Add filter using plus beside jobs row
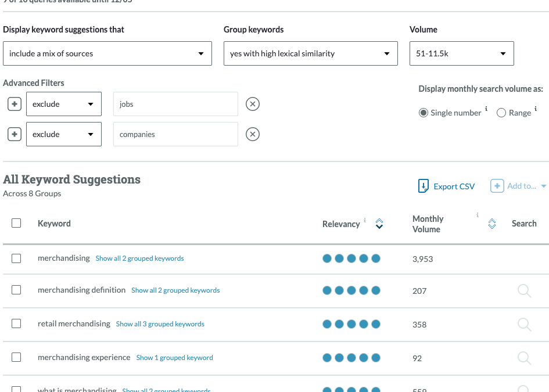 pos(15,104)
